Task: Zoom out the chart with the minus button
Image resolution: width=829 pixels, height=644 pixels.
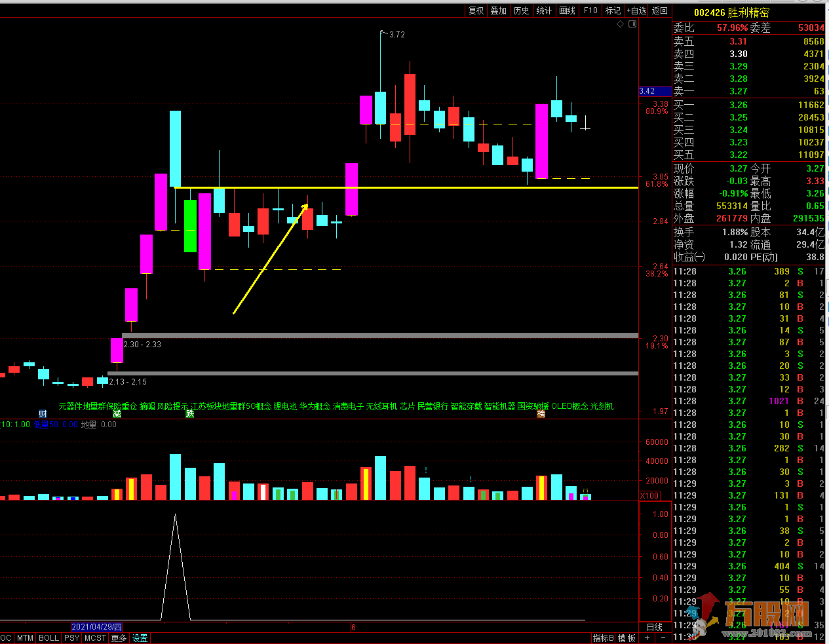Action: [x=663, y=638]
